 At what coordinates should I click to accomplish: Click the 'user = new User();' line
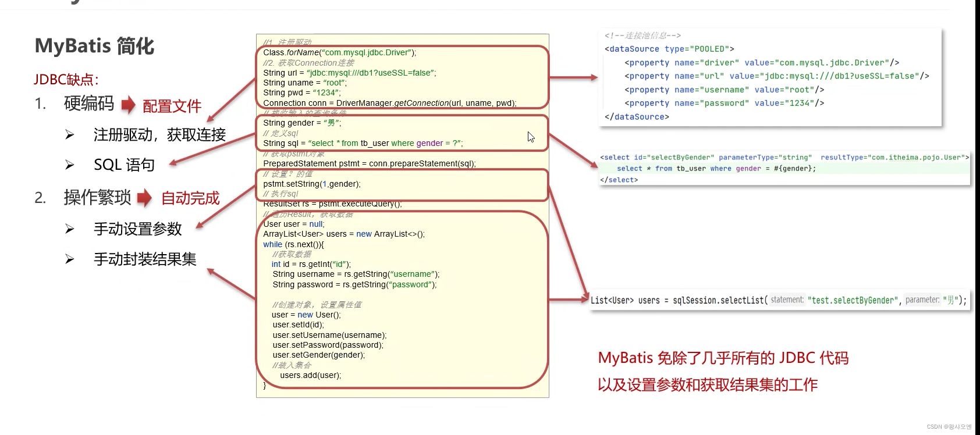tap(306, 315)
